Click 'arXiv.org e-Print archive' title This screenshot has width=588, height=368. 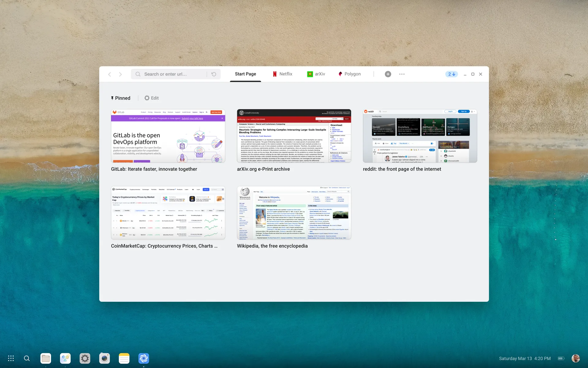(x=263, y=169)
